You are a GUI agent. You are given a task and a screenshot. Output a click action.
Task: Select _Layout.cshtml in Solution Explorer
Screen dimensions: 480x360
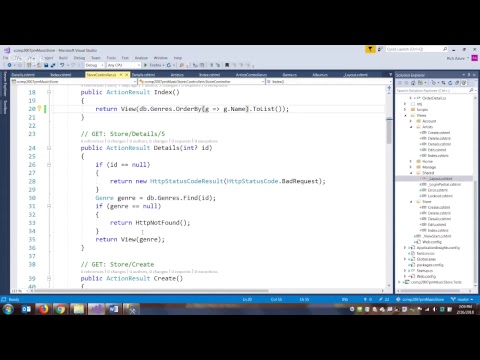tap(440, 179)
